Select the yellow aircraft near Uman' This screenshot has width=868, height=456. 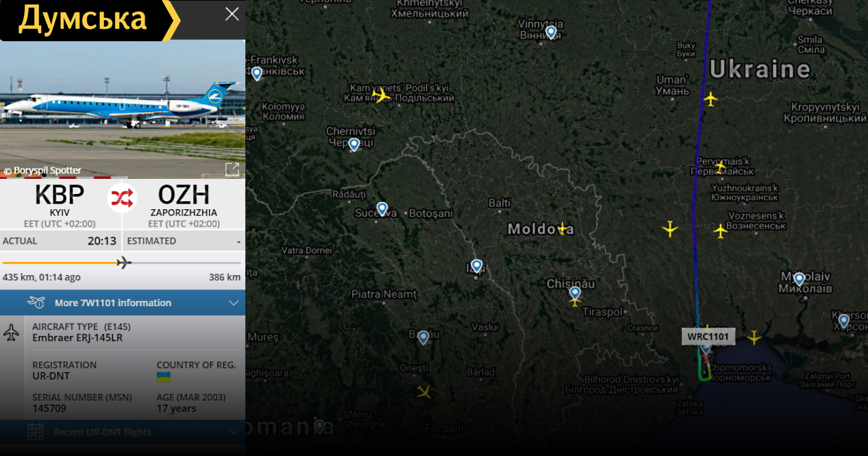pos(711,98)
